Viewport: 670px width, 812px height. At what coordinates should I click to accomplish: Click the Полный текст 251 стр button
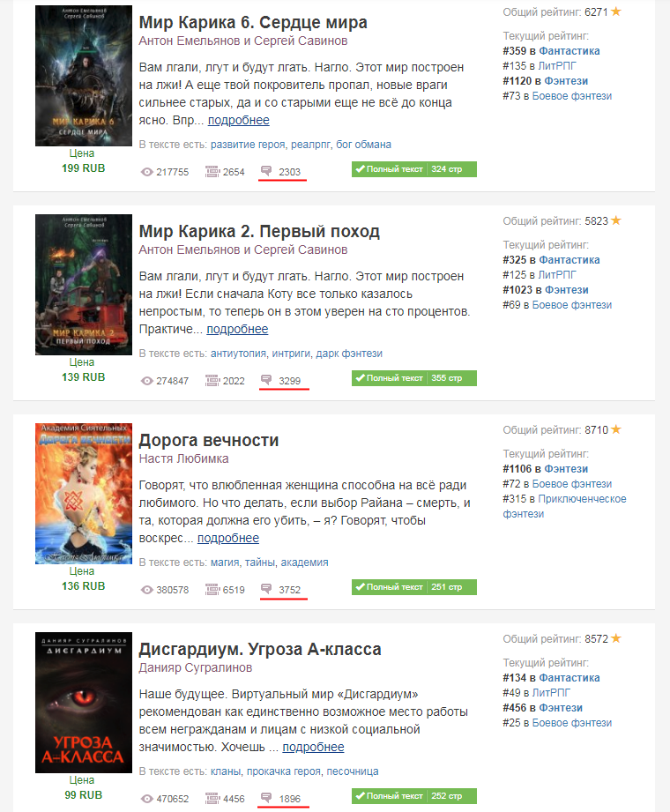coord(414,587)
